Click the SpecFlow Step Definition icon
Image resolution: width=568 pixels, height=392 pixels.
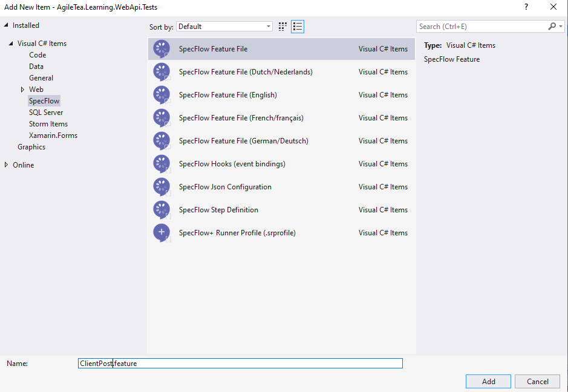(x=162, y=210)
